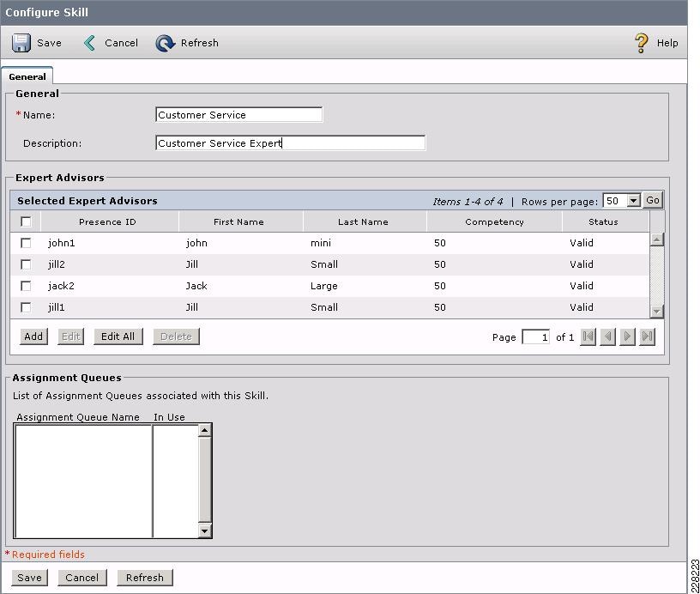Open Help via the question mark icon
The height and width of the screenshot is (594, 700).
pos(641,43)
